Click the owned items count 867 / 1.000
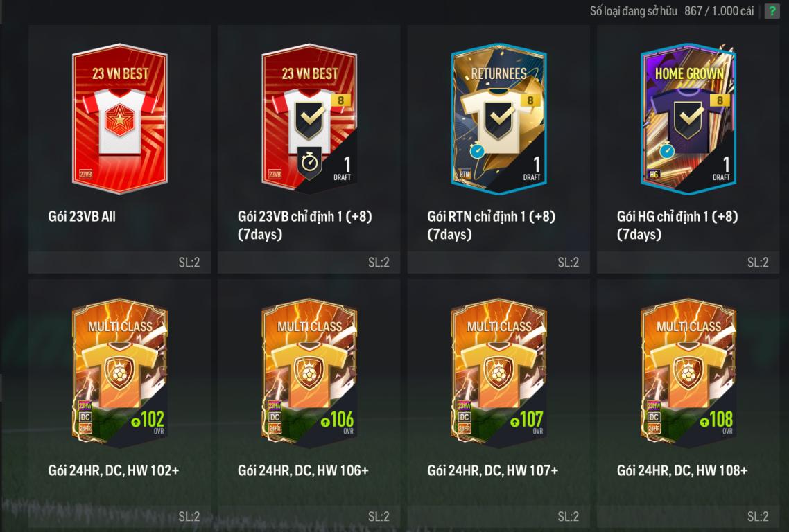Image resolution: width=789 pixels, height=532 pixels. (718, 11)
